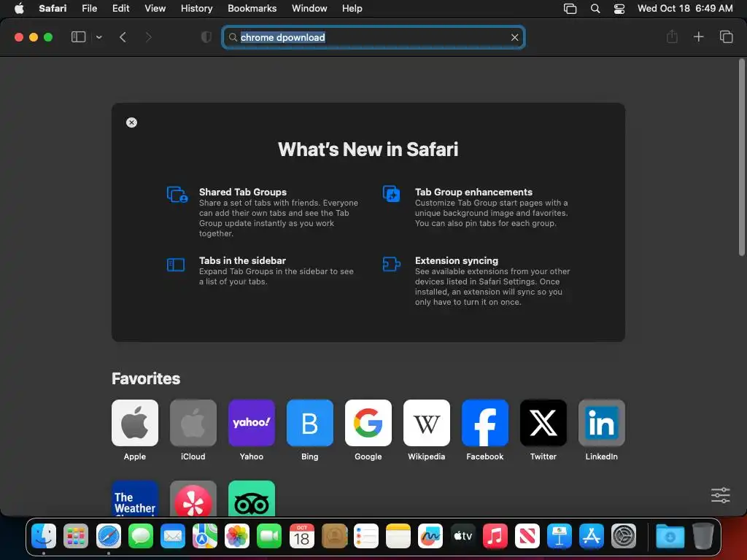This screenshot has width=747, height=560.
Task: Open the View menu
Action: (155, 8)
